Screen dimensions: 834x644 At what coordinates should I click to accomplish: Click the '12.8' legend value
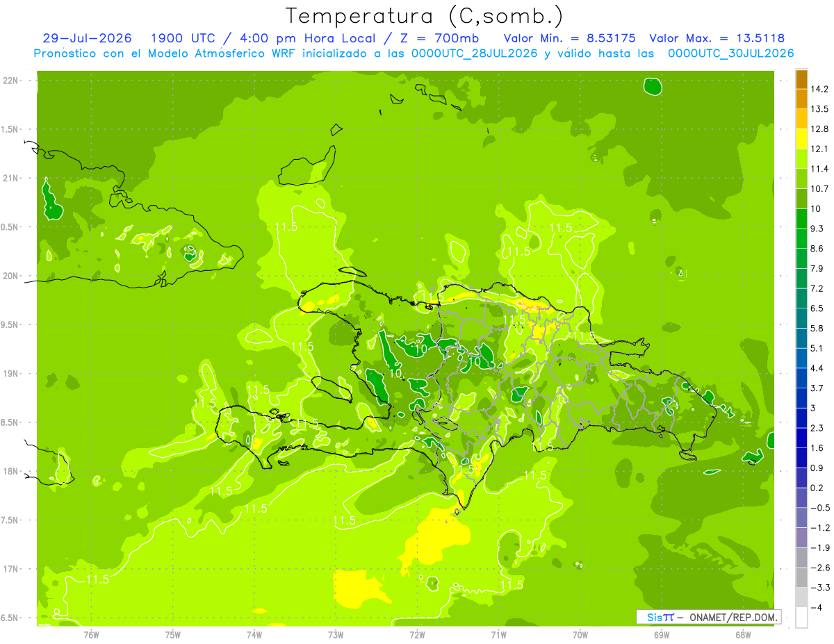819,129
